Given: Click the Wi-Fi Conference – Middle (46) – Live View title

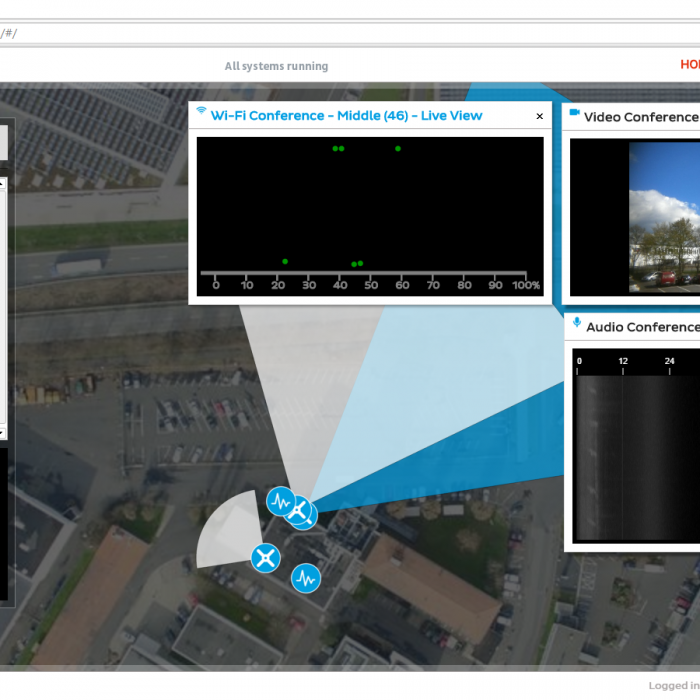Looking at the screenshot, I should (x=346, y=116).
